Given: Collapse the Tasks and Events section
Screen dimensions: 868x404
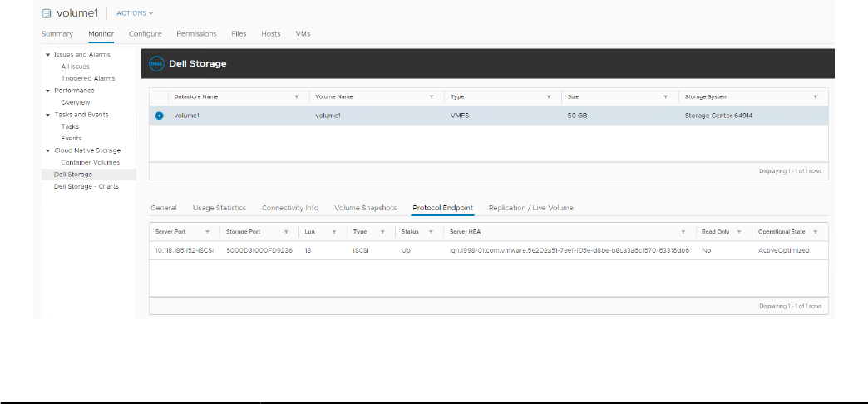Looking at the screenshot, I should pyautogui.click(x=47, y=115).
